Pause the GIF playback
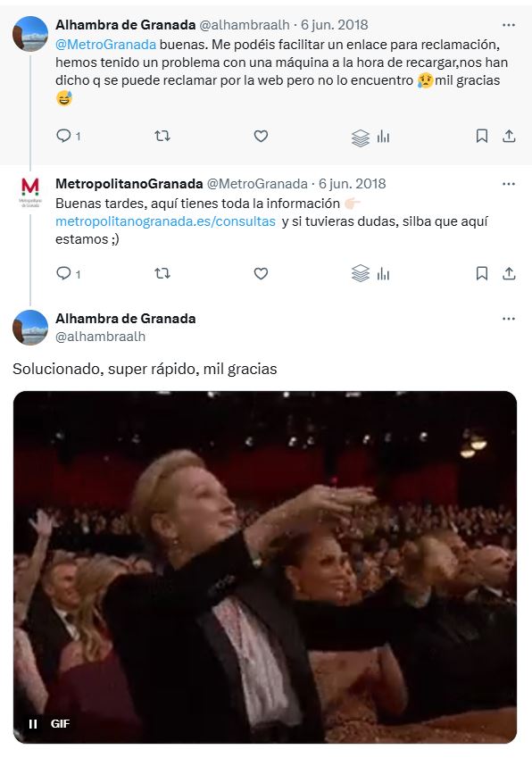Viewport: 532px width, 758px height. 33,724
